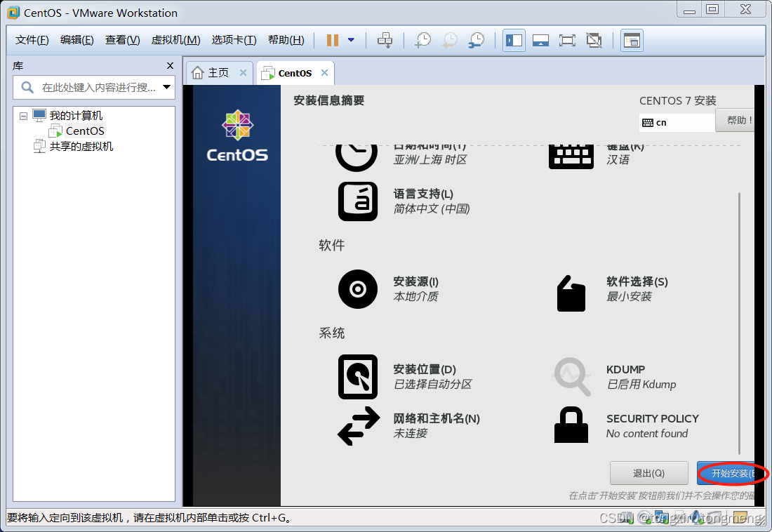The image size is (772, 532).
Task: Open the snapshot manager icon
Action: coord(476,41)
